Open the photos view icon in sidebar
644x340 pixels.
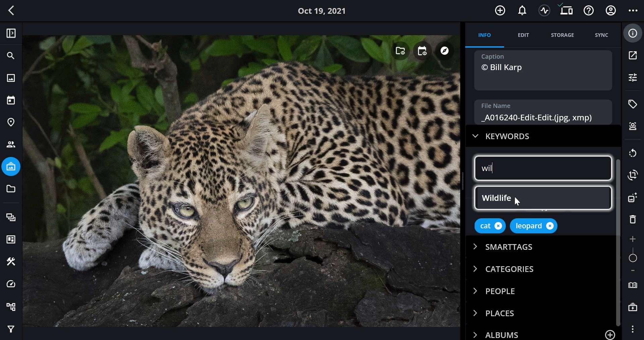(11, 78)
